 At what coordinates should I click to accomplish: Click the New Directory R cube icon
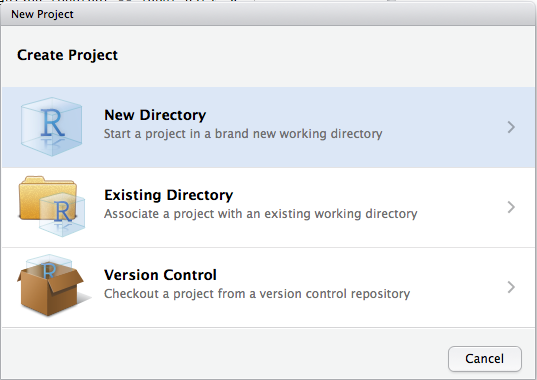[x=51, y=127]
